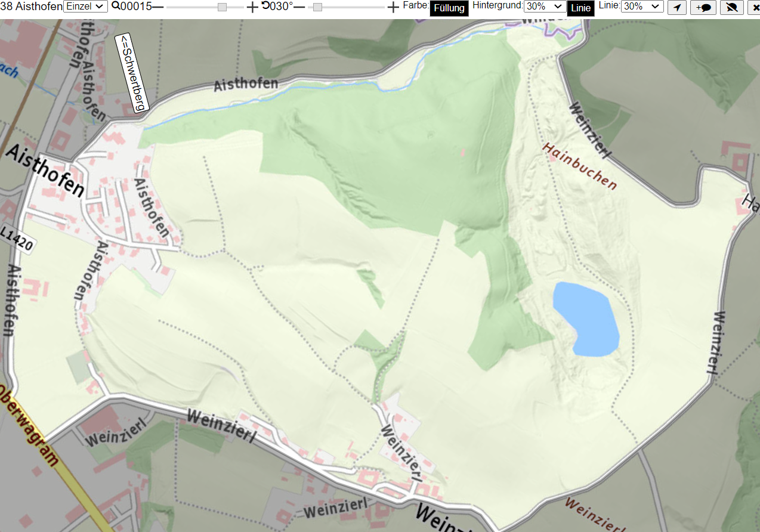Click the Füllung color button

[449, 8]
